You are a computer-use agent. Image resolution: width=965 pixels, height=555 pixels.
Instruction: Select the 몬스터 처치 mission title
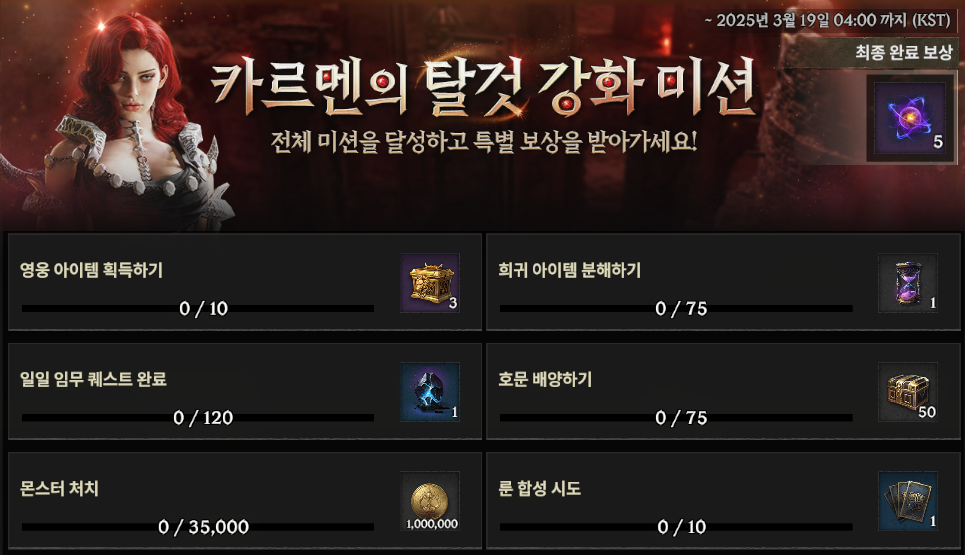(59, 489)
